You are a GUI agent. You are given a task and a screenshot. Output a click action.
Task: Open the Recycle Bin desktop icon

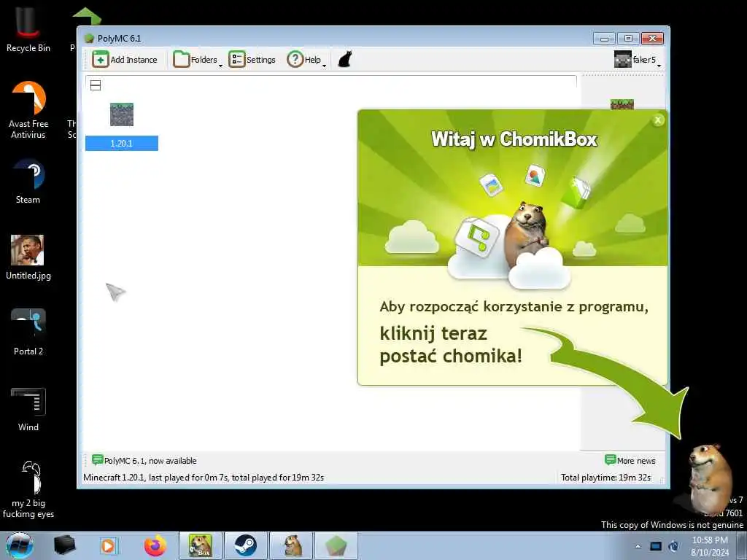click(28, 29)
